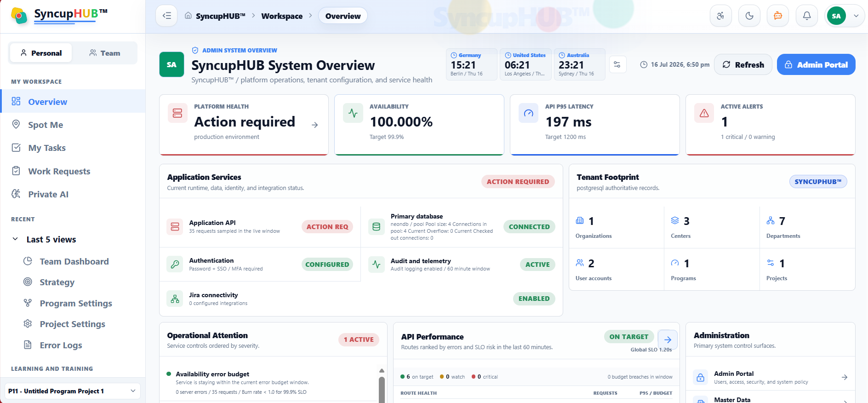The height and width of the screenshot is (403, 868).
Task: Open Private AI in the sidebar
Action: [73, 194]
